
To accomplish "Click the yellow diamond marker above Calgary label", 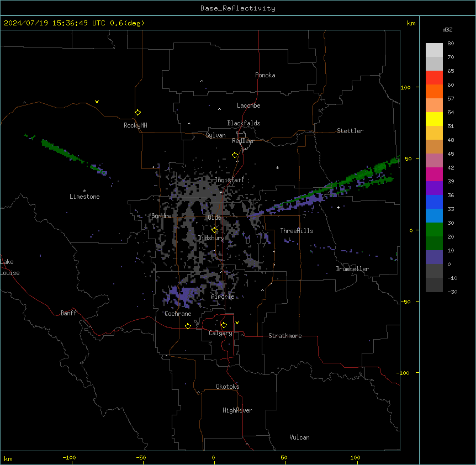I will coord(224,325).
